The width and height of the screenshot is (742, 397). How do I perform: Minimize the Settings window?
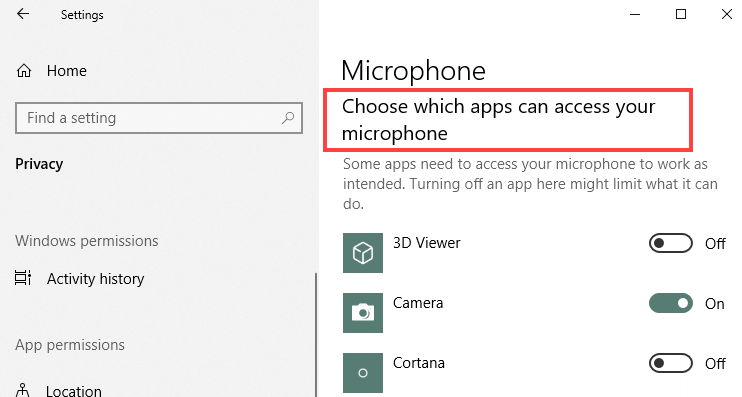pos(635,14)
